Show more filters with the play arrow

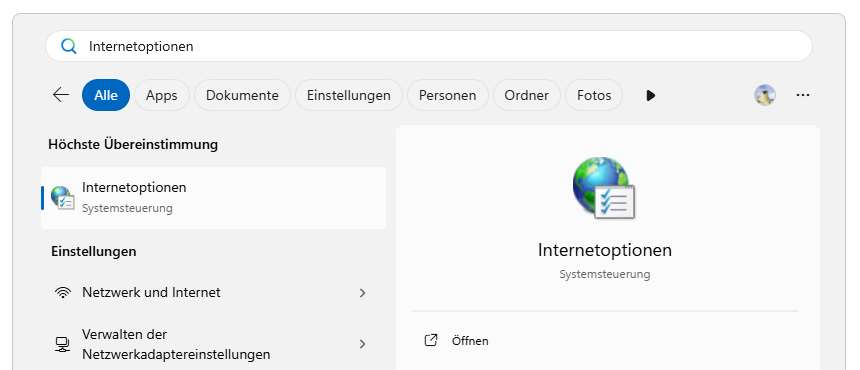click(650, 95)
